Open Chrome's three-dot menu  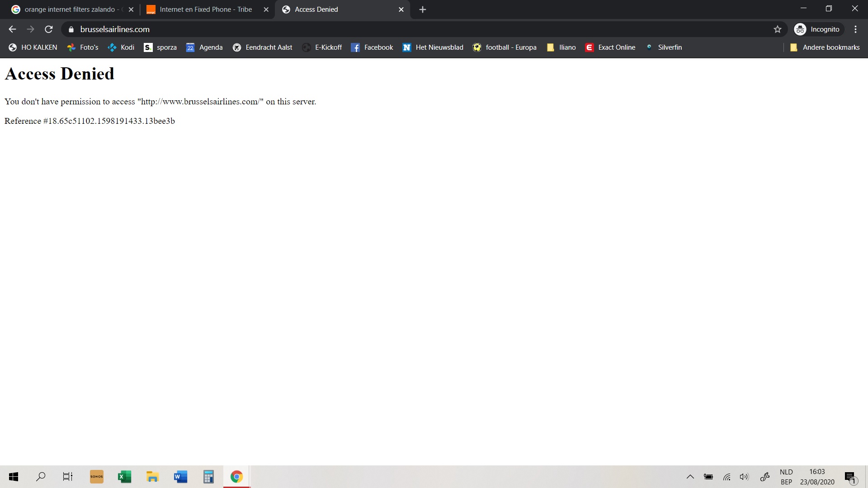click(x=855, y=29)
